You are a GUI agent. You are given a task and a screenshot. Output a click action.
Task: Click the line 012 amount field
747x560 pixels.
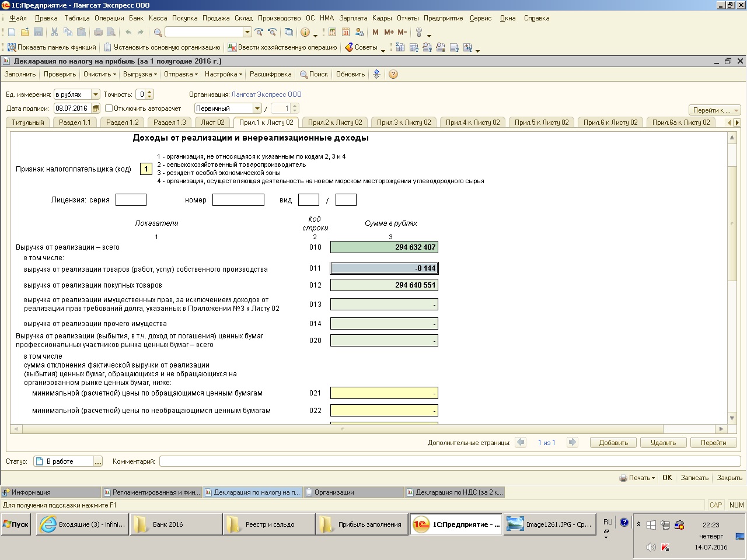[x=384, y=285]
